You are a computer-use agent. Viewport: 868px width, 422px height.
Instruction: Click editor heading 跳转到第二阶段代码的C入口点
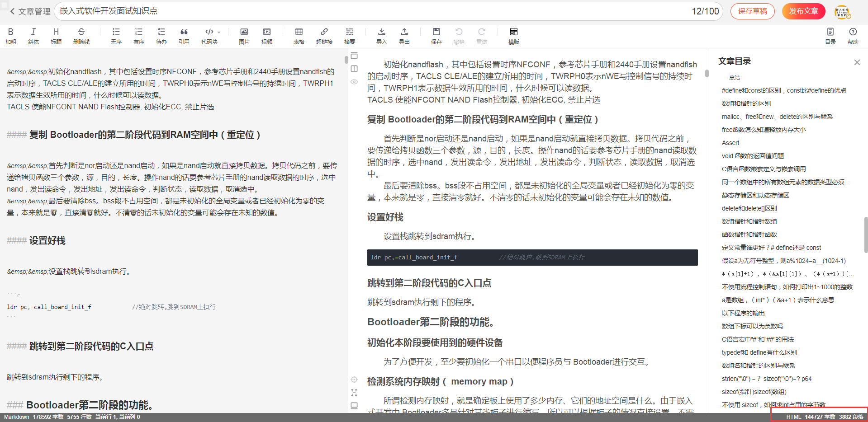(91, 346)
